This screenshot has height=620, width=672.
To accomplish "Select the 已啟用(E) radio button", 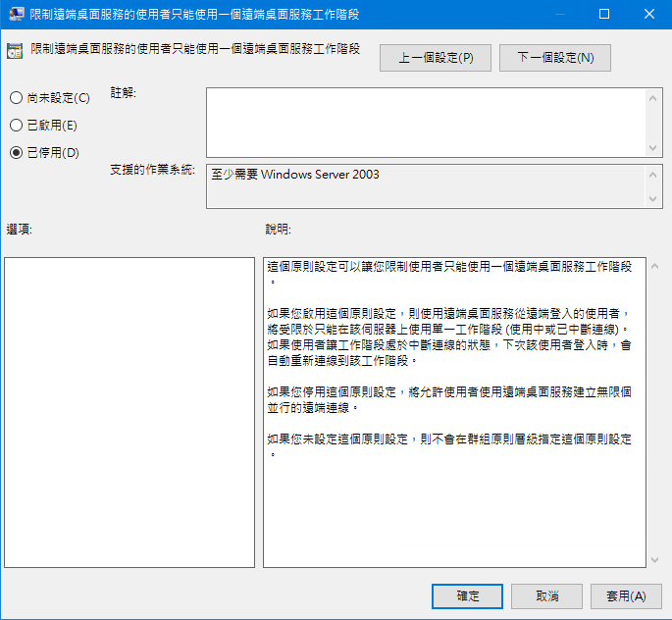I will 16,126.
